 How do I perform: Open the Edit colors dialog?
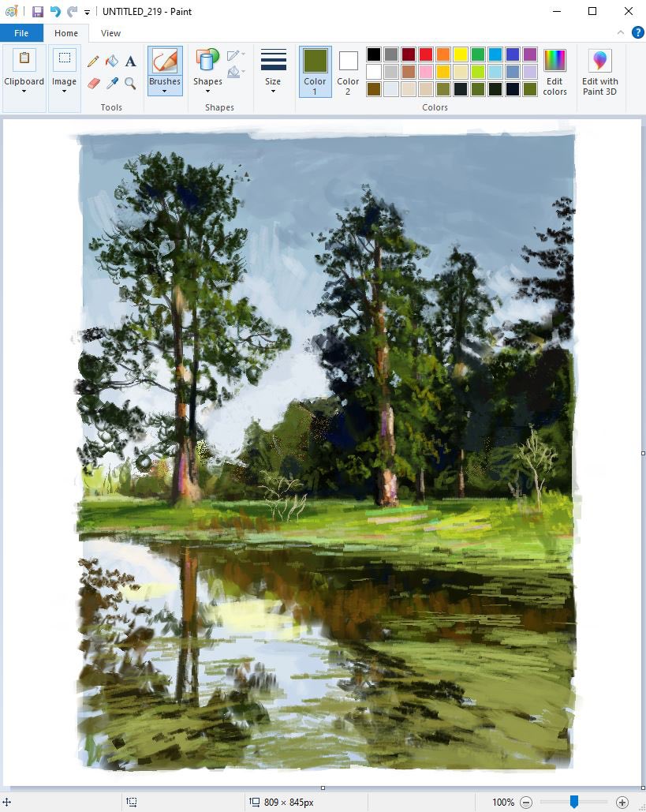[x=555, y=71]
